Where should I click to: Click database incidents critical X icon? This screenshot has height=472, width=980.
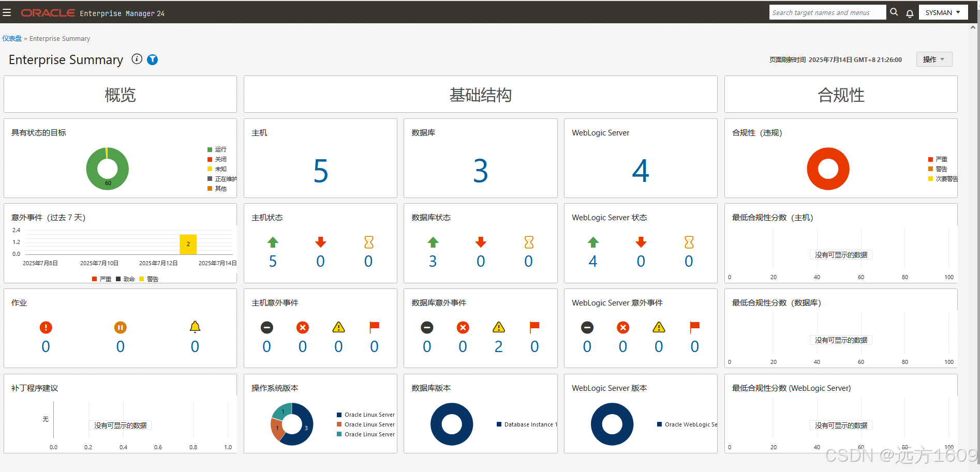pos(463,327)
